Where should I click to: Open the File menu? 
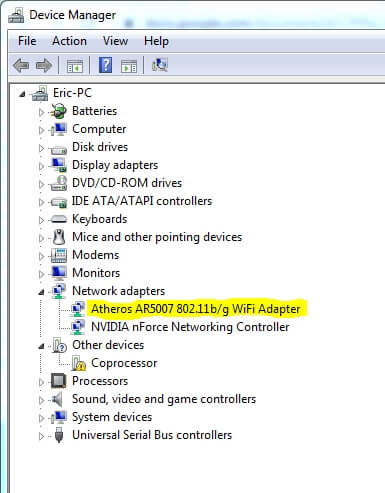(27, 41)
